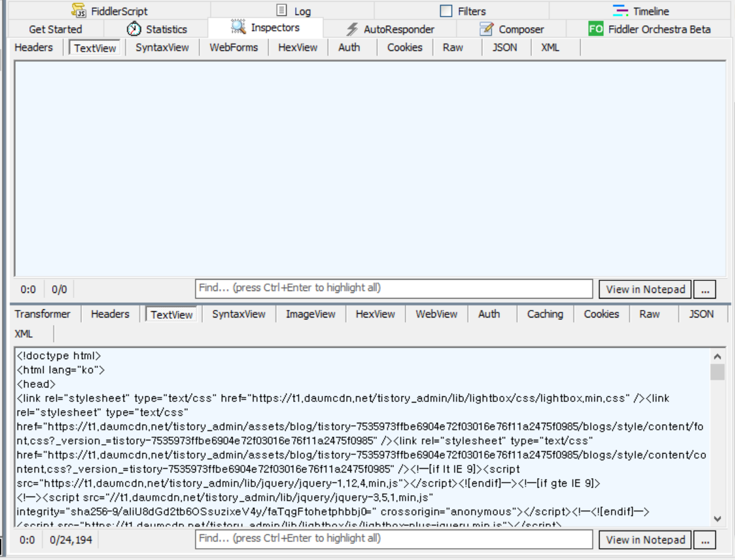Open response TextView tab
The width and height of the screenshot is (735, 560).
(171, 314)
